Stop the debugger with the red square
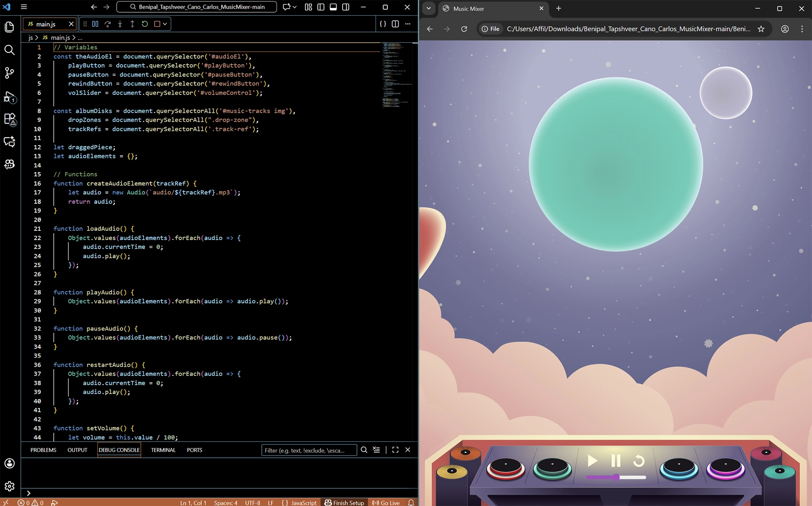Viewport: 812px width, 506px height. tap(157, 24)
